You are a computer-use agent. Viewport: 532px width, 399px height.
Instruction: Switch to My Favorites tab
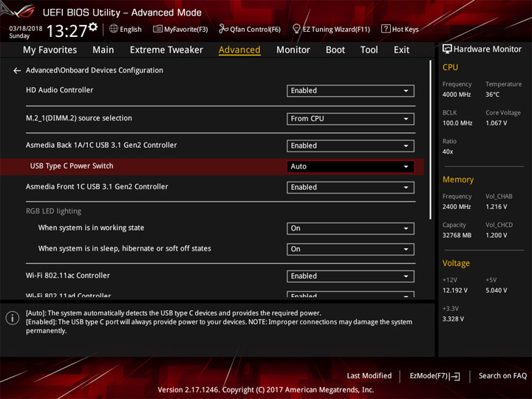50,50
